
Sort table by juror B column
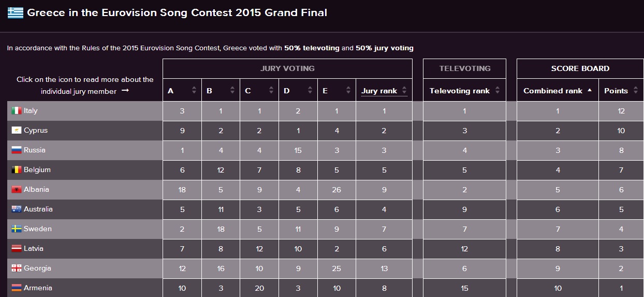point(221,91)
